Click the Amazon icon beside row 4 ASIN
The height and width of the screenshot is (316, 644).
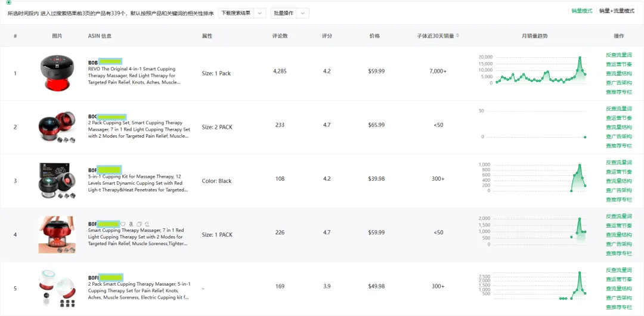(x=131, y=224)
